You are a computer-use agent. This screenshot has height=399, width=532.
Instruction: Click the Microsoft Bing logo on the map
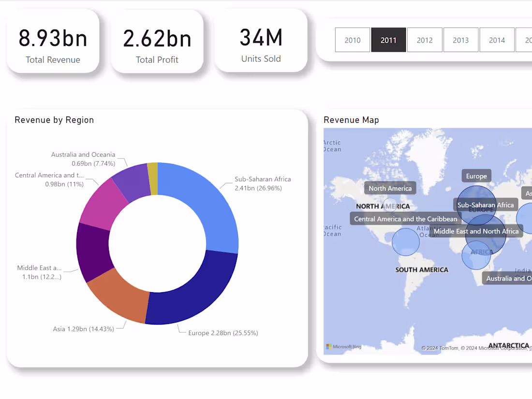click(343, 346)
